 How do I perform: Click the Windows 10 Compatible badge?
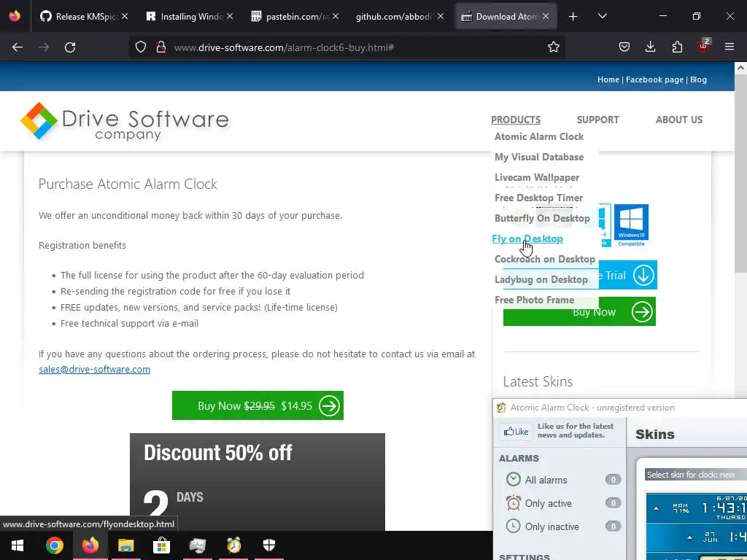(x=631, y=225)
